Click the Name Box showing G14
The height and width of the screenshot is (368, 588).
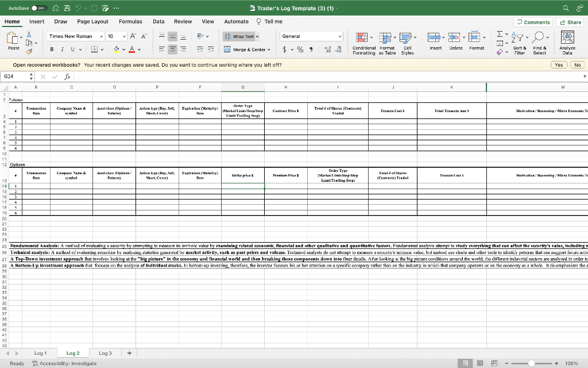coord(15,76)
